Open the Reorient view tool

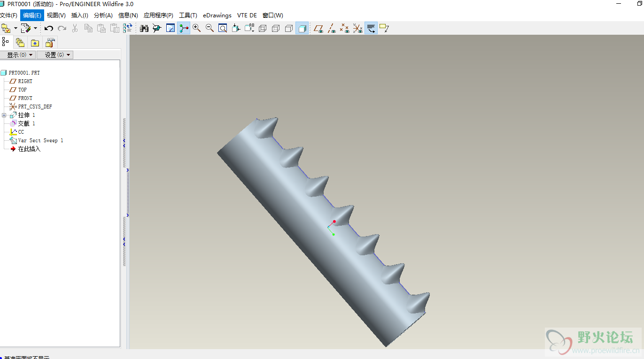(x=236, y=29)
